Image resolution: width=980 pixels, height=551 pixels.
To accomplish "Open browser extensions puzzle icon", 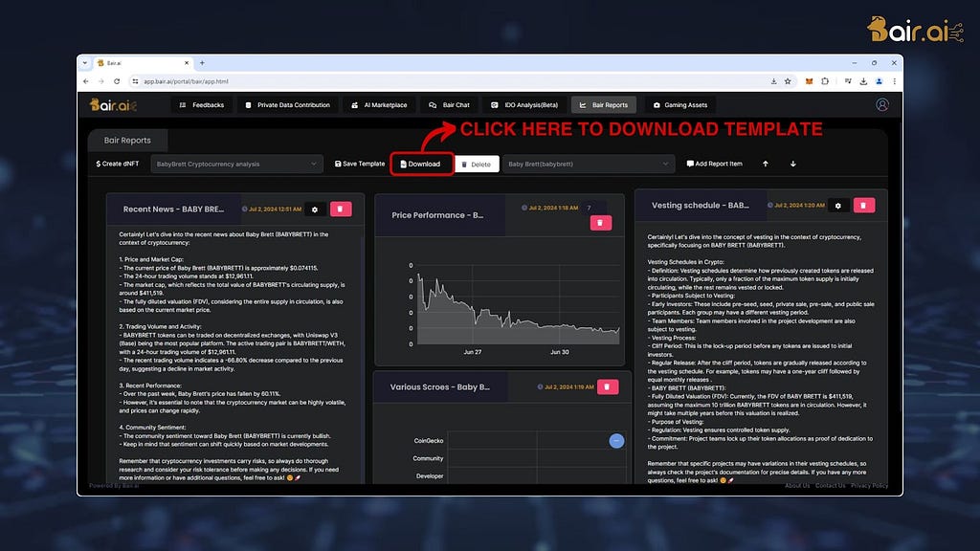I will coord(825,81).
